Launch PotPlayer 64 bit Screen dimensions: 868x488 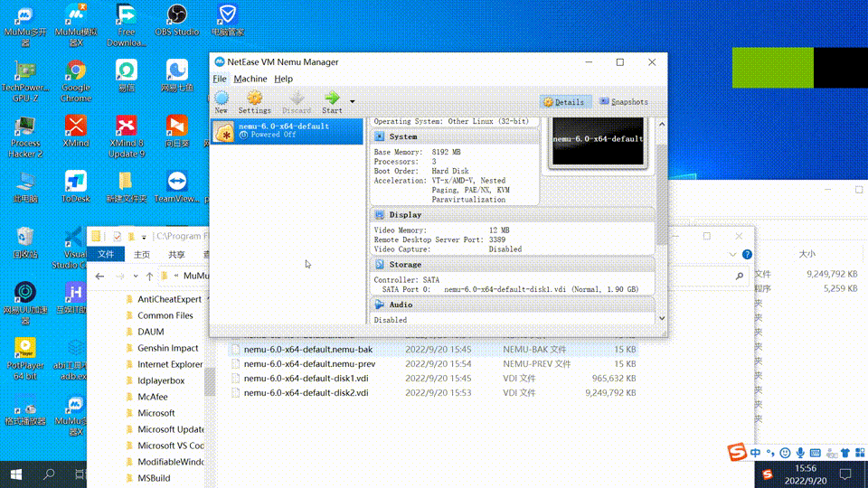(x=25, y=359)
